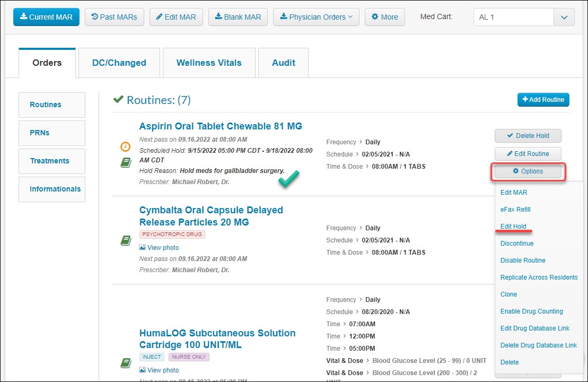The width and height of the screenshot is (588, 382).
Task: Click the INJECT tag on HumaLOG
Action: [x=152, y=357]
